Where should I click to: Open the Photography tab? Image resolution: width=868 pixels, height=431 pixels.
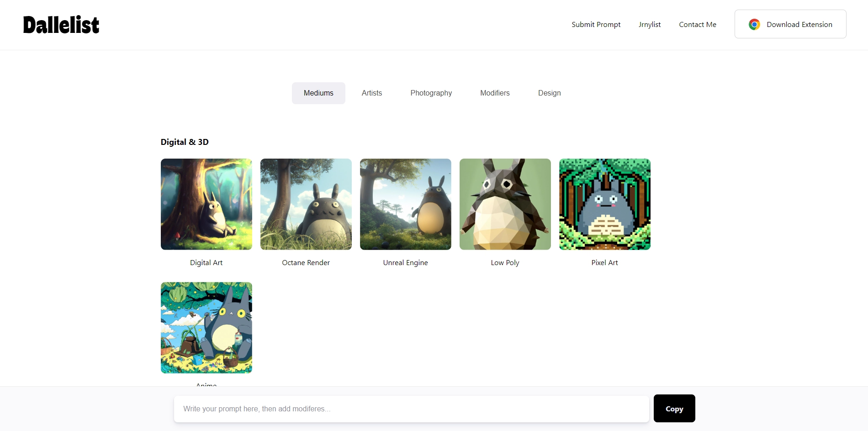[431, 93]
